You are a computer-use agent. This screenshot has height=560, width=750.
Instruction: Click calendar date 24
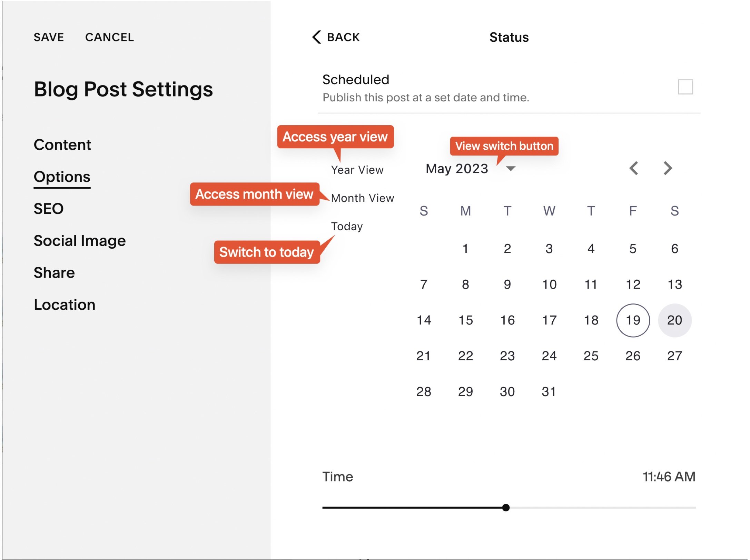tap(549, 356)
